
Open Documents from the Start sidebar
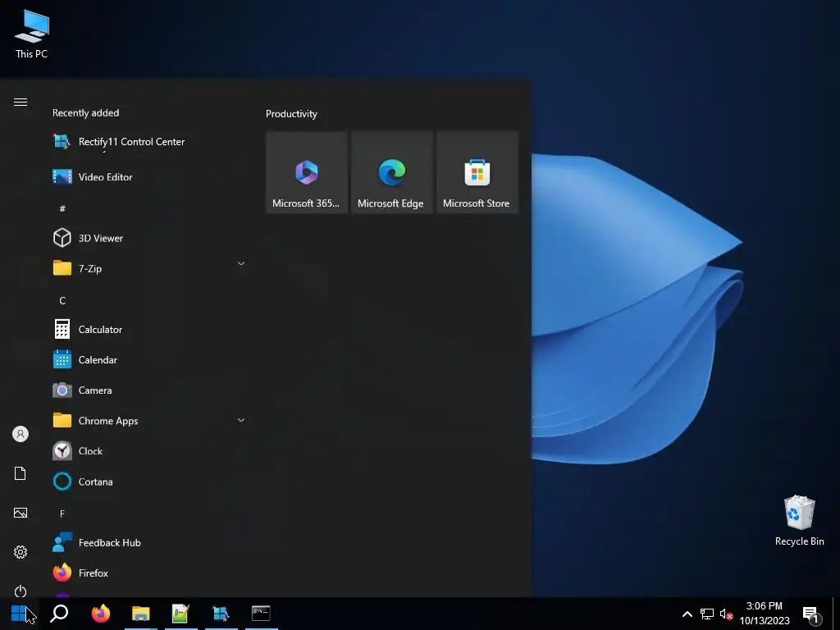(x=21, y=473)
